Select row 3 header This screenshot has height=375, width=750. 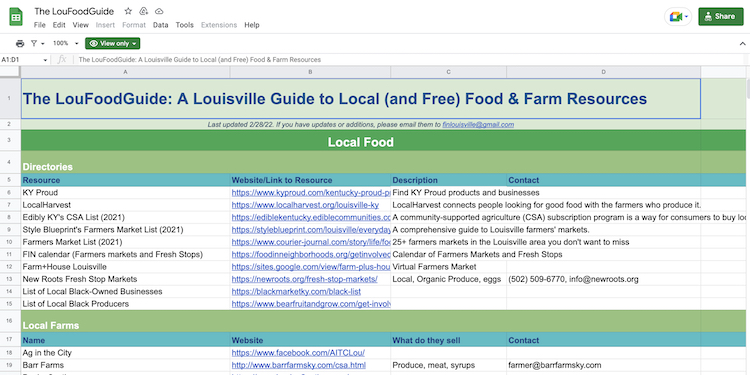point(10,141)
